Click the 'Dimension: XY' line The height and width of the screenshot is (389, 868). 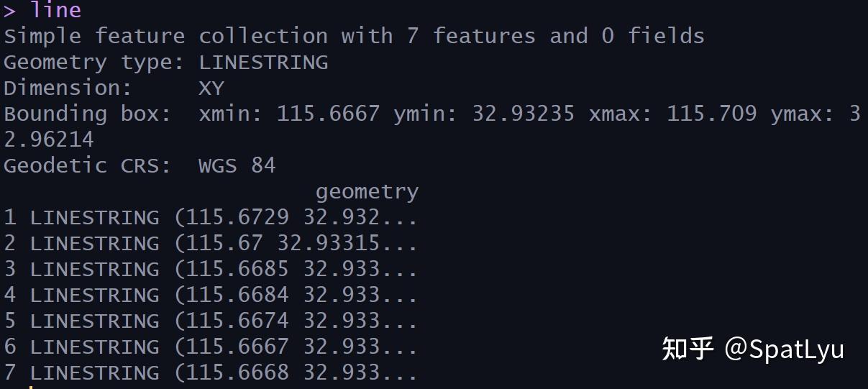114,88
